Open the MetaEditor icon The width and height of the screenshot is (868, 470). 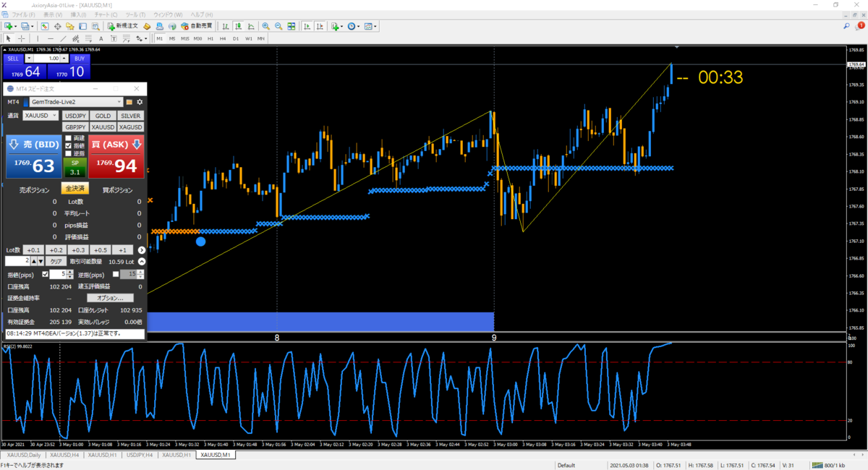click(147, 26)
